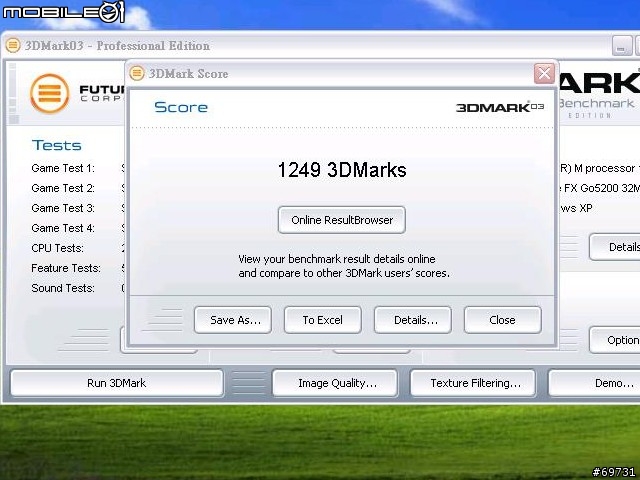The height and width of the screenshot is (480, 640).
Task: Open the Image Quality... tool
Action: point(335,383)
